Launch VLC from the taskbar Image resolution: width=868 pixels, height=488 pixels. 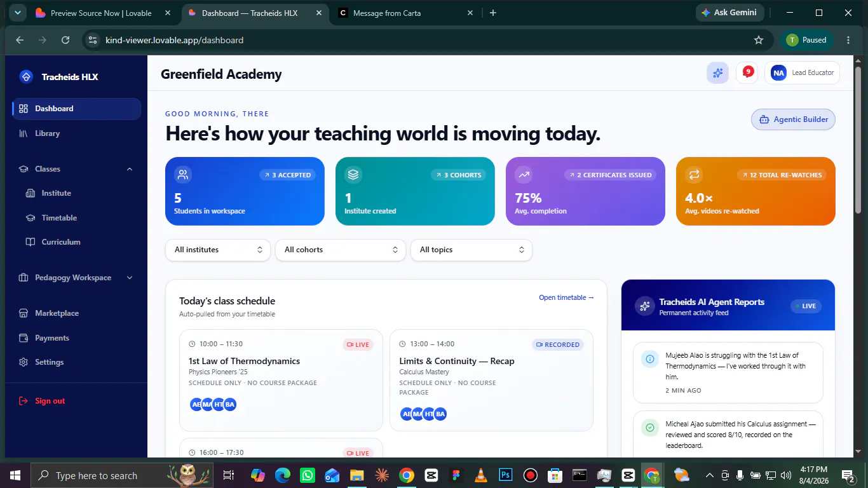pos(480,475)
